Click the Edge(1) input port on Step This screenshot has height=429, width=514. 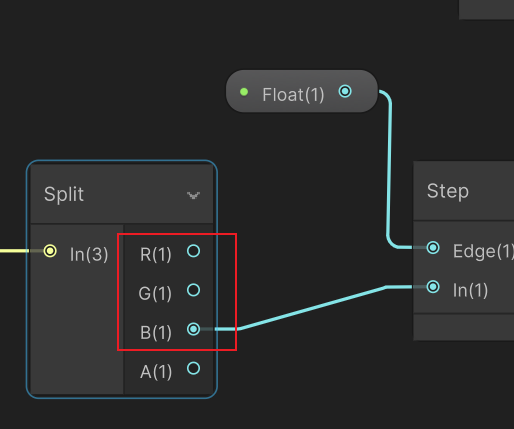click(433, 248)
